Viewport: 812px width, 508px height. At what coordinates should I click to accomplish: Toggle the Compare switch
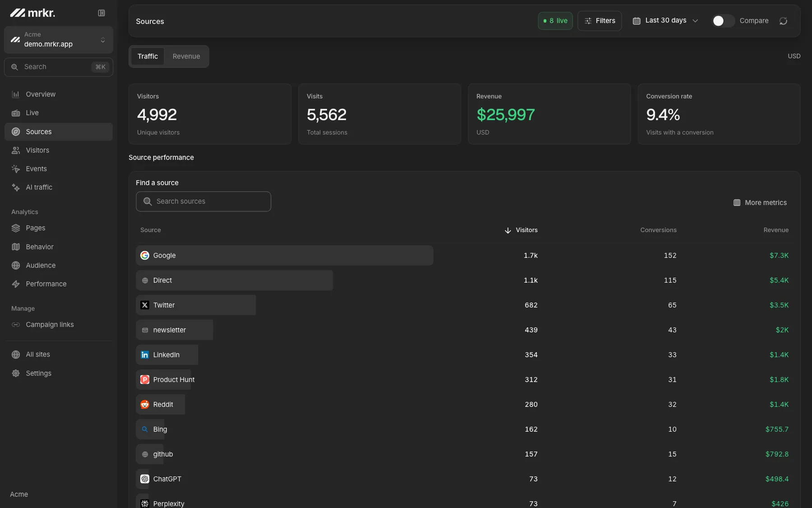pos(723,21)
